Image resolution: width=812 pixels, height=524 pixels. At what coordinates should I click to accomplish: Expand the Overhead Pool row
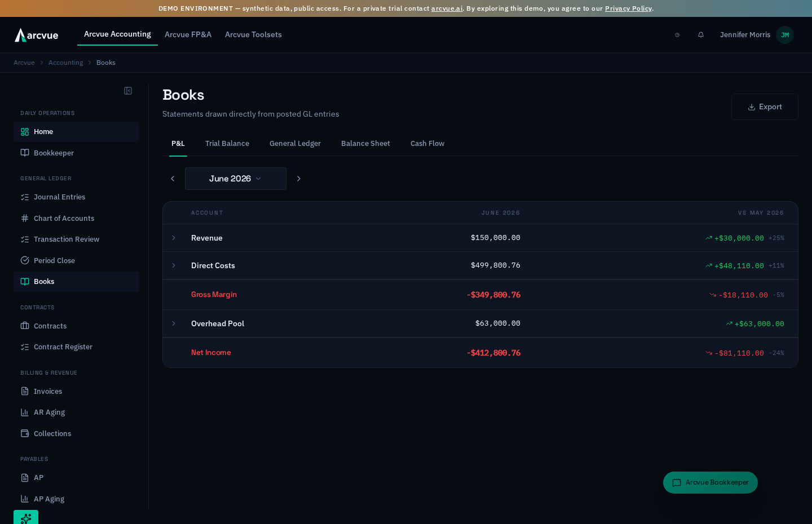tap(174, 323)
